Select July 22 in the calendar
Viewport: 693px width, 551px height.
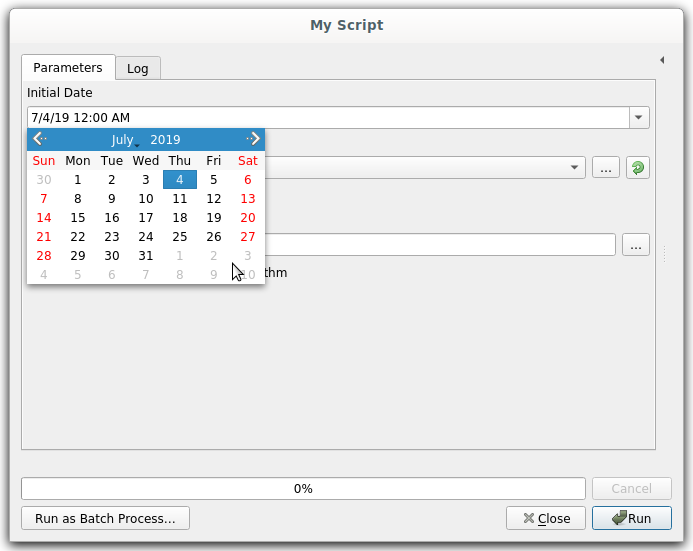78,236
